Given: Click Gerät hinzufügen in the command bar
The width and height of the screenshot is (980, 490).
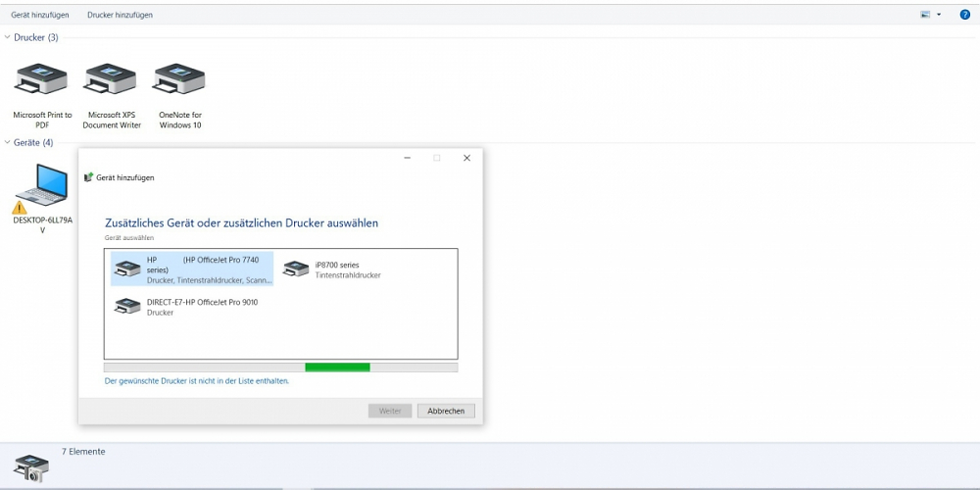Looking at the screenshot, I should click(40, 15).
